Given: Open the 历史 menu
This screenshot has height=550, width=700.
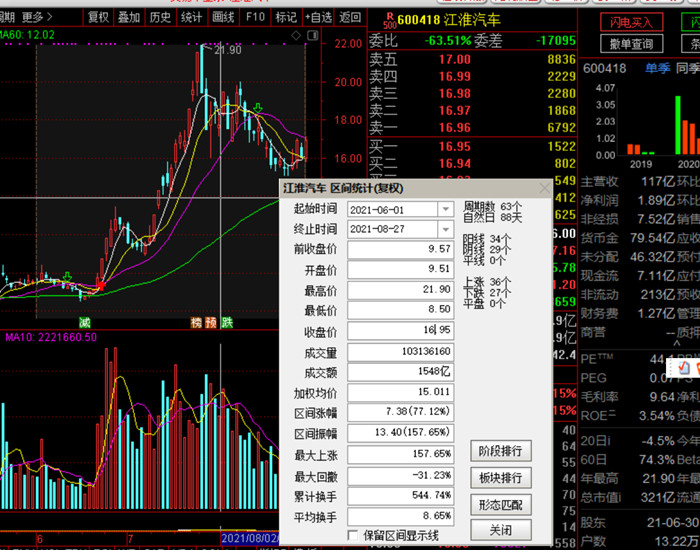Looking at the screenshot, I should coord(160,17).
